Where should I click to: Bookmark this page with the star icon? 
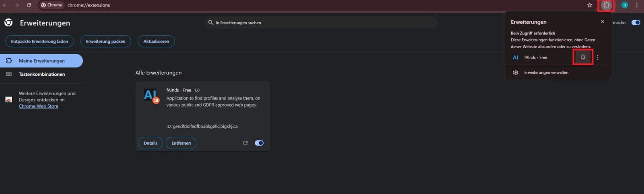590,5
